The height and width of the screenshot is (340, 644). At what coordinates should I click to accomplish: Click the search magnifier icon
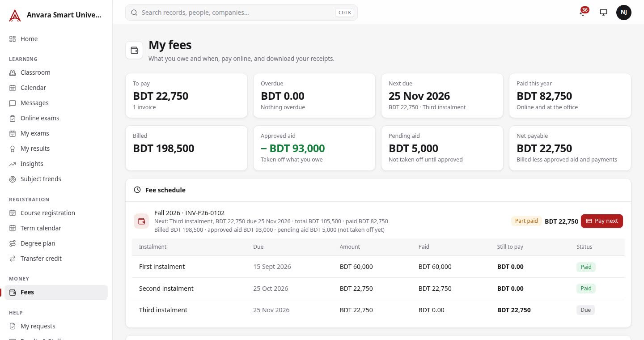(x=134, y=13)
